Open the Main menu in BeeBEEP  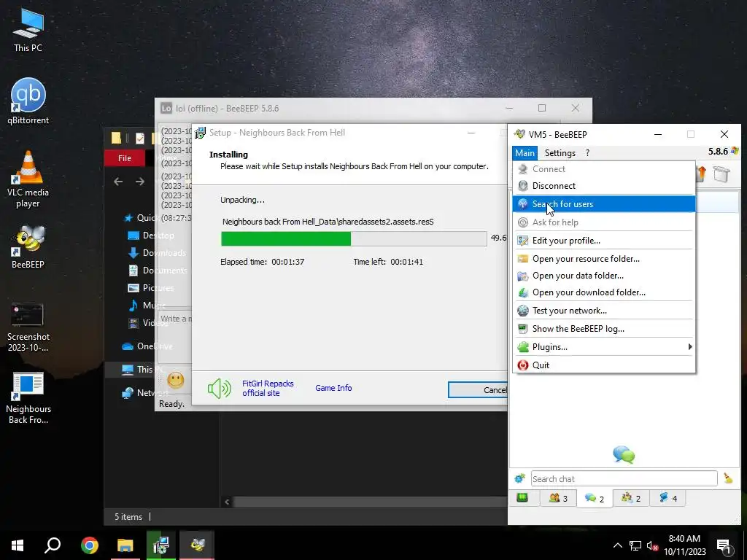pyautogui.click(x=525, y=153)
